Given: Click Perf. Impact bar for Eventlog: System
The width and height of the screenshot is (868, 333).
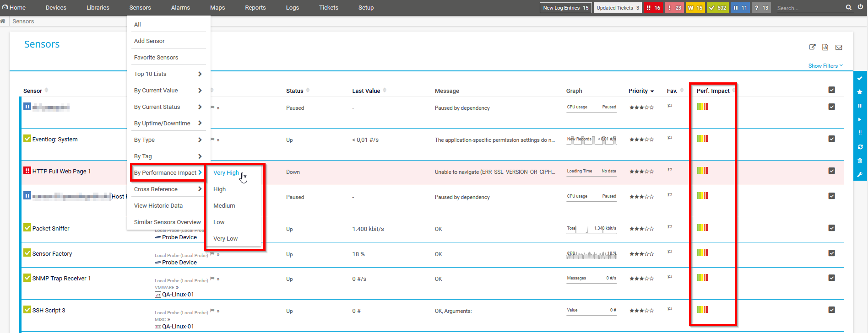Looking at the screenshot, I should click(702, 139).
